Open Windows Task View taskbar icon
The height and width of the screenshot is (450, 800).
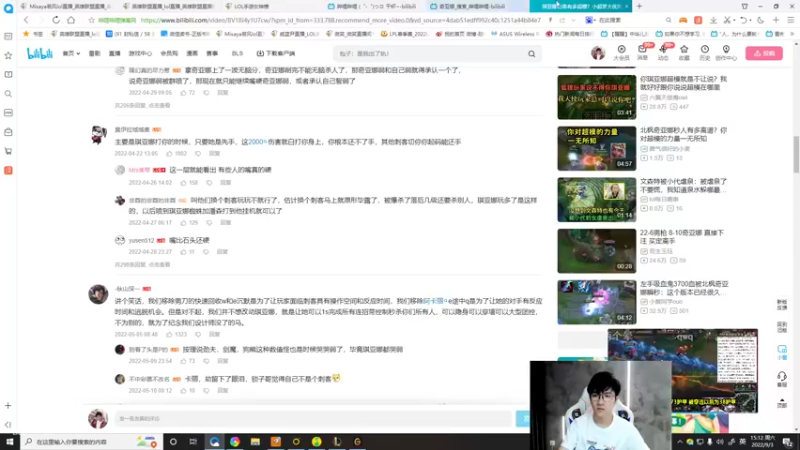(x=193, y=442)
